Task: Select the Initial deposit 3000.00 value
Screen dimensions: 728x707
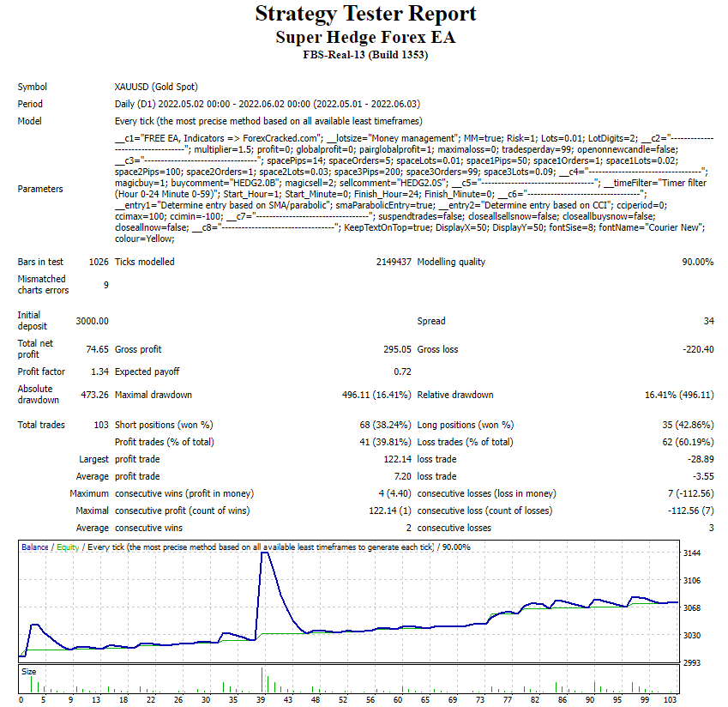Action: [92, 321]
